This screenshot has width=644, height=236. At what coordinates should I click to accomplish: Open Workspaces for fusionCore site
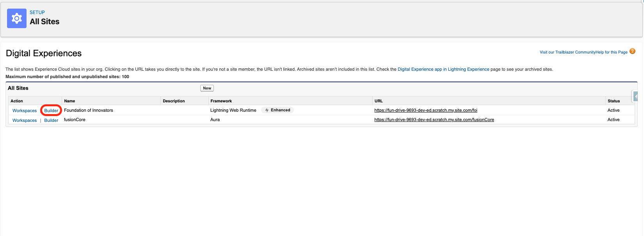25,120
